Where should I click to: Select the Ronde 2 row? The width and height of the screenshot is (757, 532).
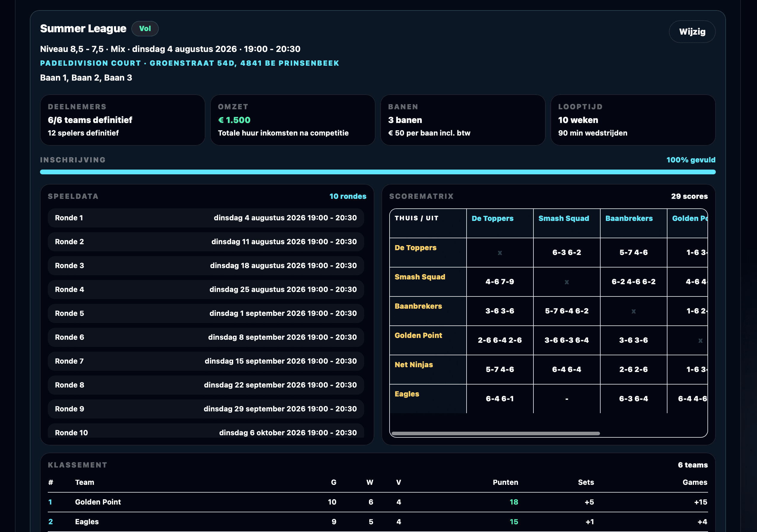[x=206, y=242]
